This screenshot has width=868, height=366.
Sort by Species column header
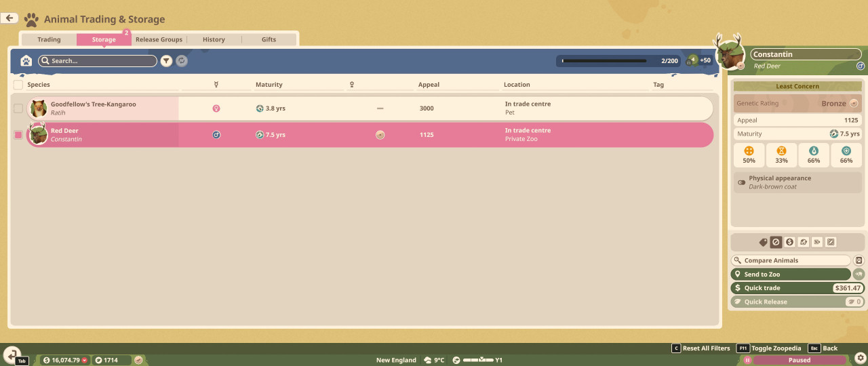[39, 85]
